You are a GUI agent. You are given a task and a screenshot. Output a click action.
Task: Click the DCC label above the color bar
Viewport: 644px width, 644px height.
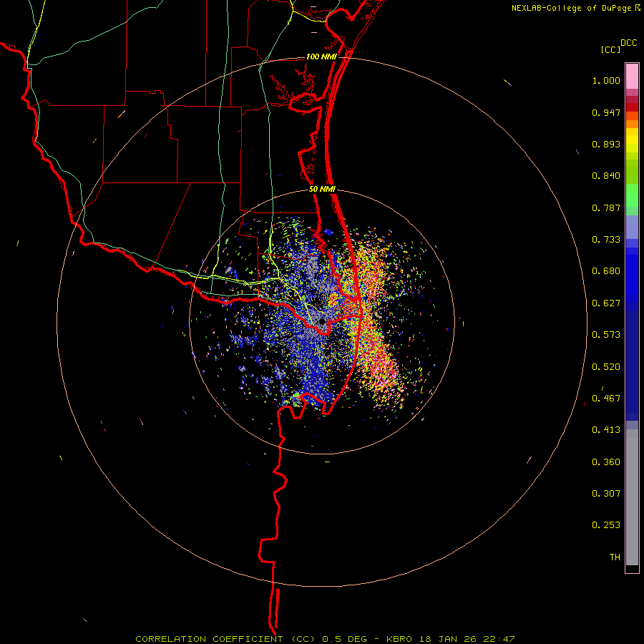(629, 43)
